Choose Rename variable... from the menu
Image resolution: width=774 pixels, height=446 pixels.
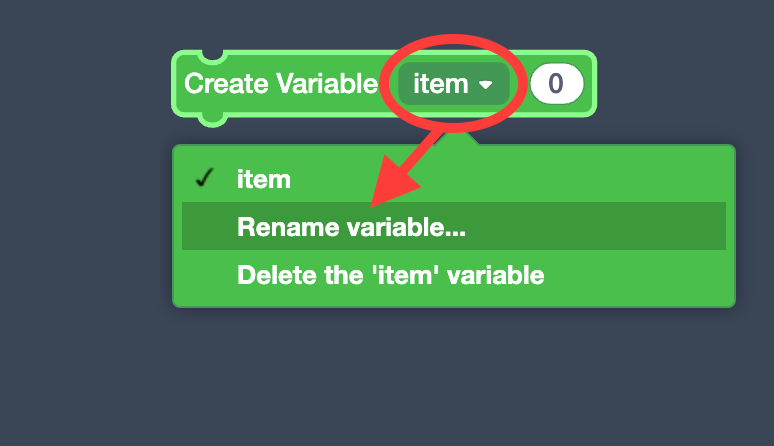tap(351, 227)
